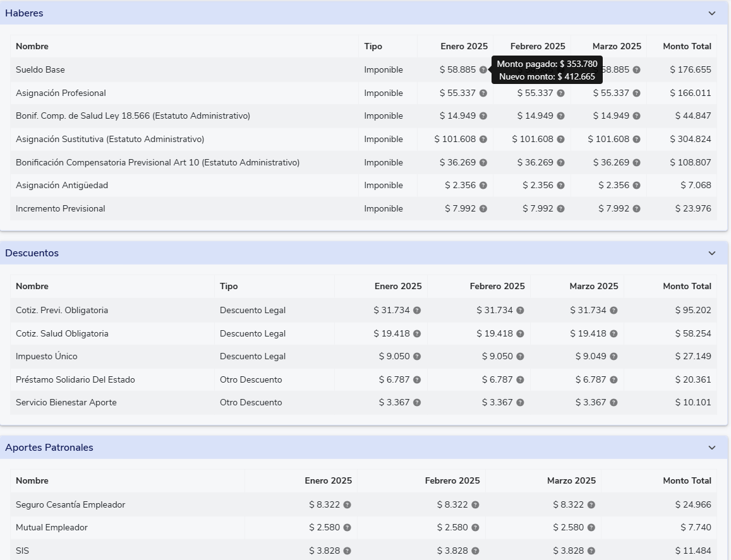Screen dimensions: 731x560
Task: Click help icon for Asignación Antigüedad Marzo 2025
Action: [637, 185]
